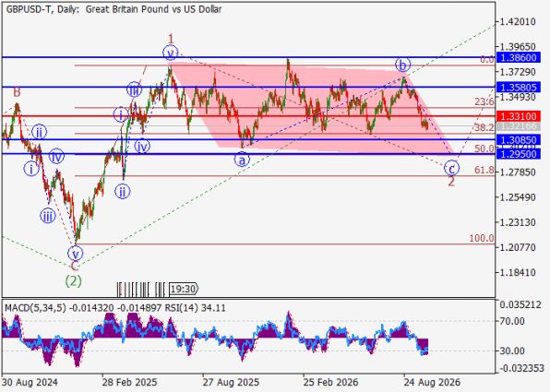Viewport: 550px width, 392px height.
Task: Click the 24 Aug 2026 date label
Action: coord(432,382)
